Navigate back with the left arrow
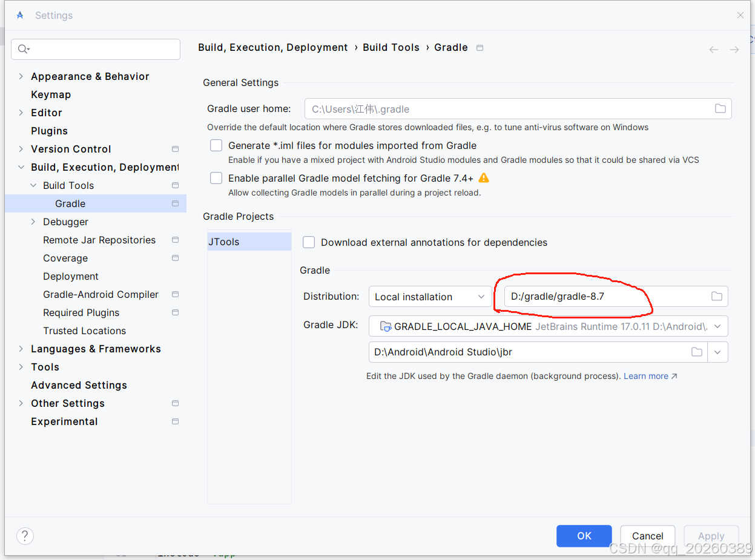 [x=714, y=50]
